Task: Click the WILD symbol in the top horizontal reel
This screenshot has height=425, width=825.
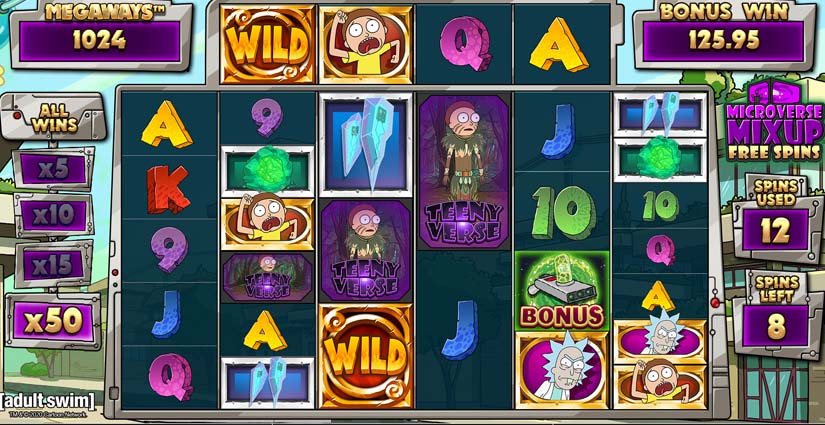Action: (267, 44)
